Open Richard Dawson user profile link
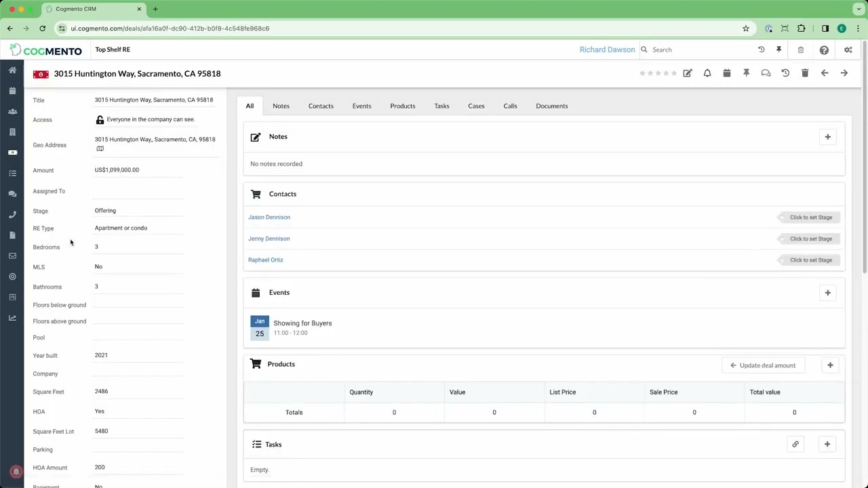Image resolution: width=868 pixels, height=488 pixels. (608, 49)
